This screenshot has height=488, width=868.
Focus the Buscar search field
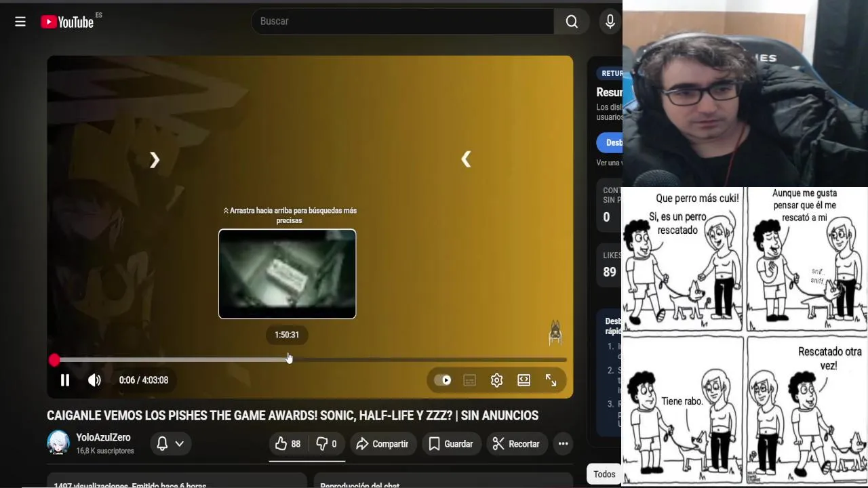pyautogui.click(x=403, y=22)
